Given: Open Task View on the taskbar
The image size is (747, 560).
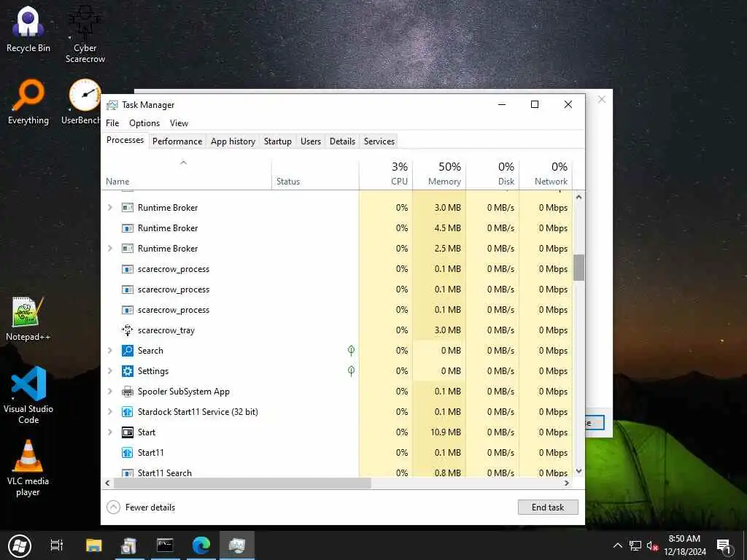Looking at the screenshot, I should tap(57, 545).
